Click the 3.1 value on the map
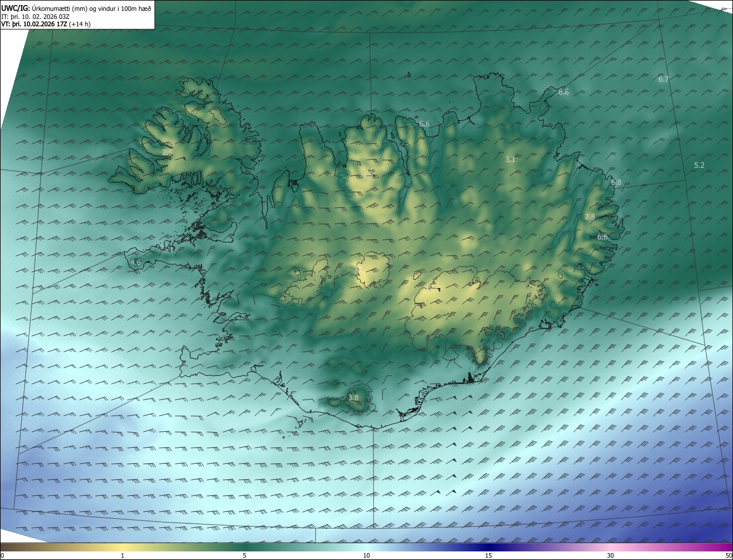The width and height of the screenshot is (733, 560). [x=510, y=160]
